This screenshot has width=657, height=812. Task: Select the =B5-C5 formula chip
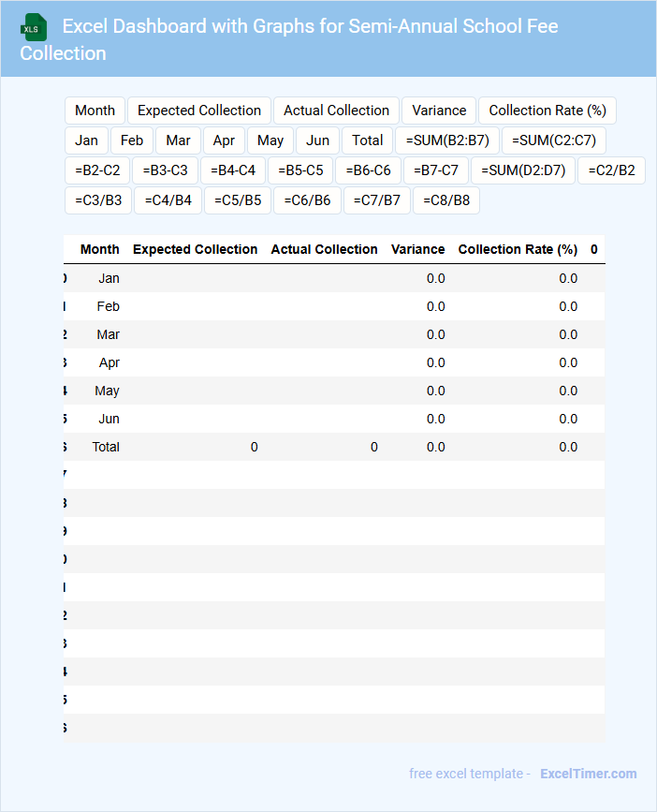click(x=300, y=170)
